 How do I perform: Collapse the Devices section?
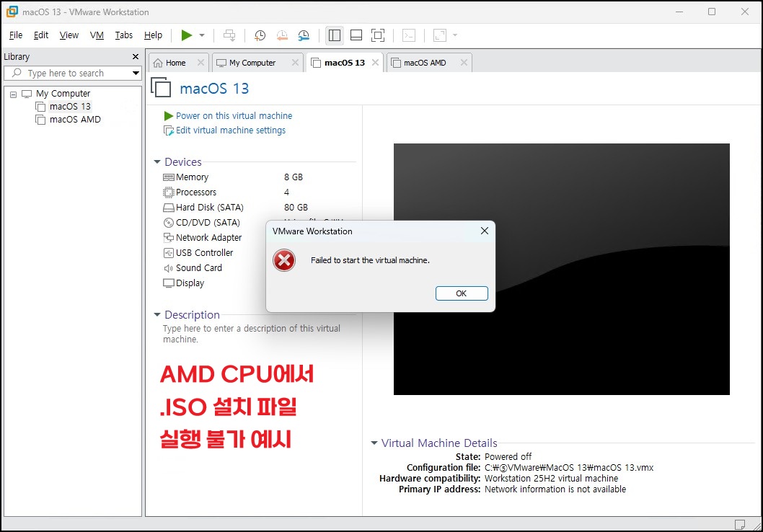click(157, 161)
